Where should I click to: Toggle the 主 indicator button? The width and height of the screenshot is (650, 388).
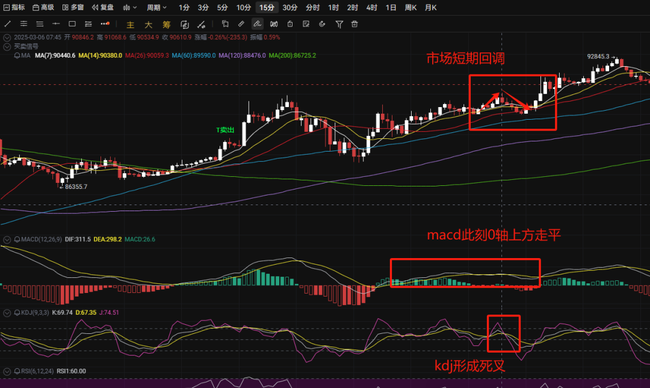coord(130,24)
